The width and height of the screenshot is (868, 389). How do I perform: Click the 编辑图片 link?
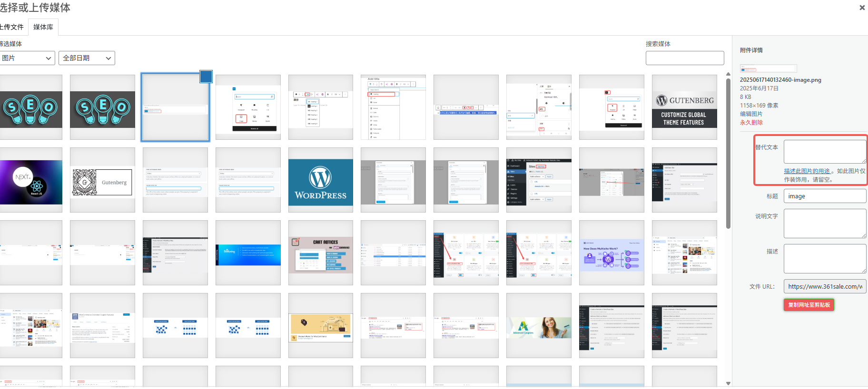[751, 114]
